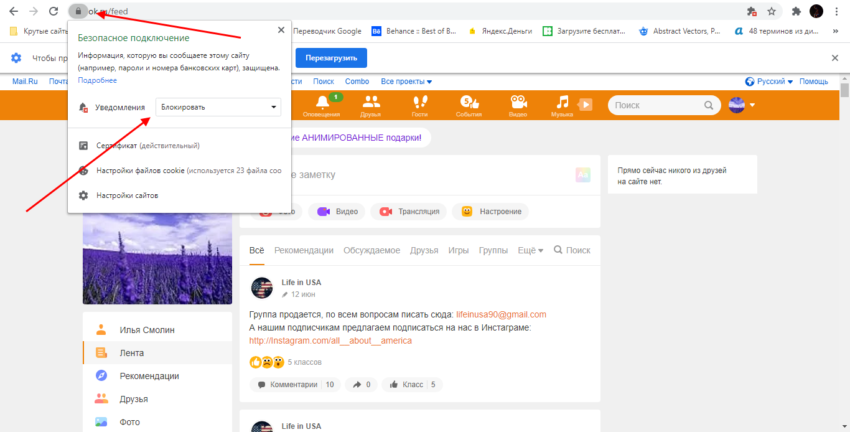This screenshot has width=850, height=432.
Task: Click the colored background note icon
Action: tap(583, 175)
